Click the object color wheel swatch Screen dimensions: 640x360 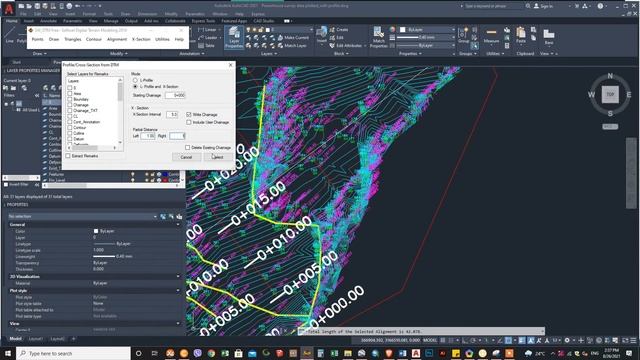click(x=392, y=30)
